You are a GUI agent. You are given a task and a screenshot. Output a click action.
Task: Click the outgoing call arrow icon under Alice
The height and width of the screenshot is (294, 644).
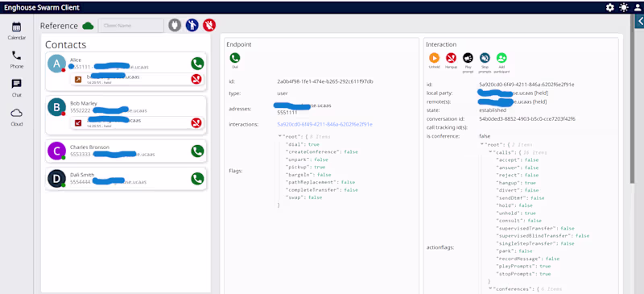coord(78,80)
